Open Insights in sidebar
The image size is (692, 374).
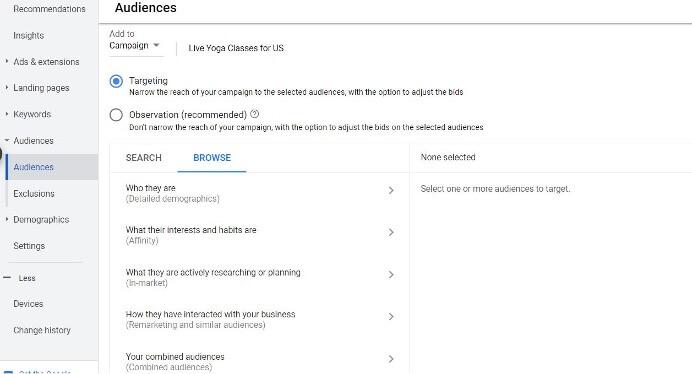click(29, 35)
